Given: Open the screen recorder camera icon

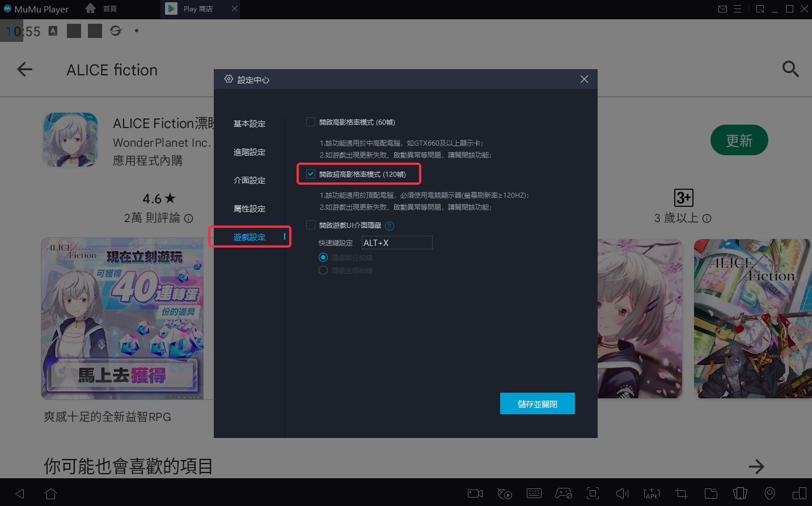Looking at the screenshot, I should point(475,494).
